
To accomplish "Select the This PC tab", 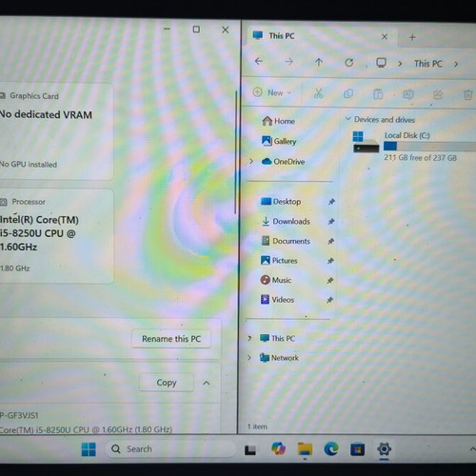I will [x=322, y=36].
